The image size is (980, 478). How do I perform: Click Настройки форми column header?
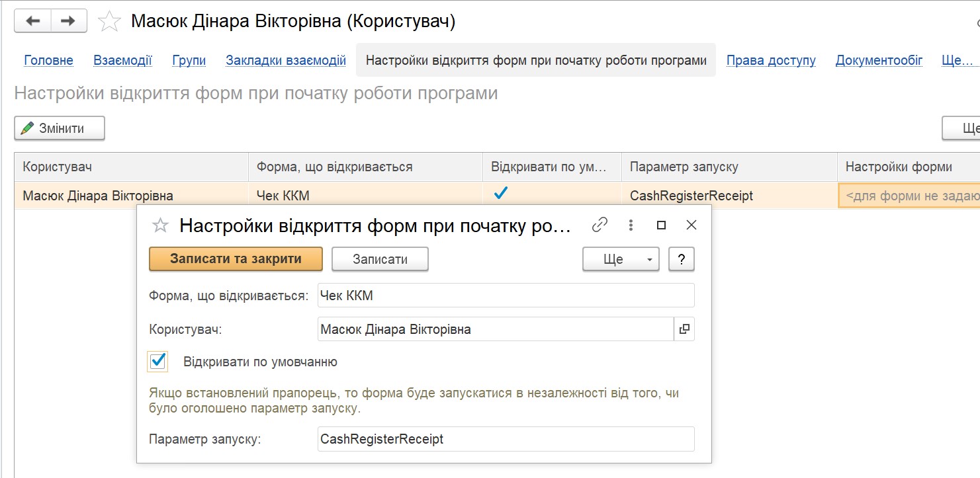point(909,167)
